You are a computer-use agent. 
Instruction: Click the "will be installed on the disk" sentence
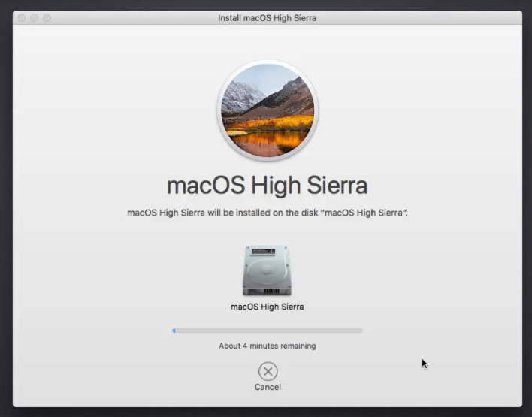point(267,213)
